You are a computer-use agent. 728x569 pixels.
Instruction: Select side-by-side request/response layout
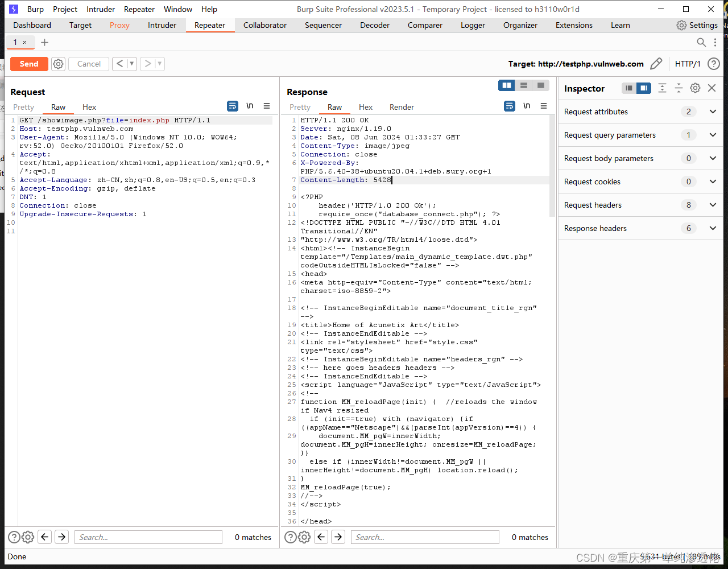pyautogui.click(x=507, y=85)
